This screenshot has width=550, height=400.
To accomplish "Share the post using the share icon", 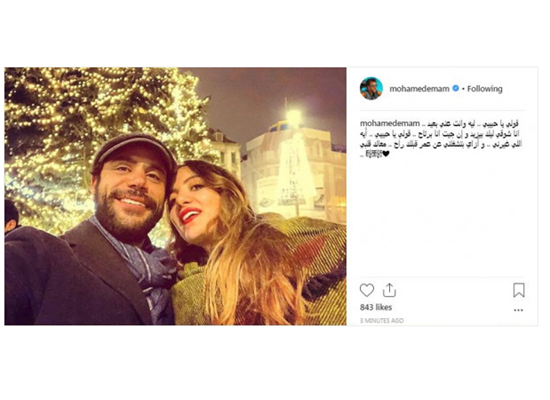I will tap(389, 290).
